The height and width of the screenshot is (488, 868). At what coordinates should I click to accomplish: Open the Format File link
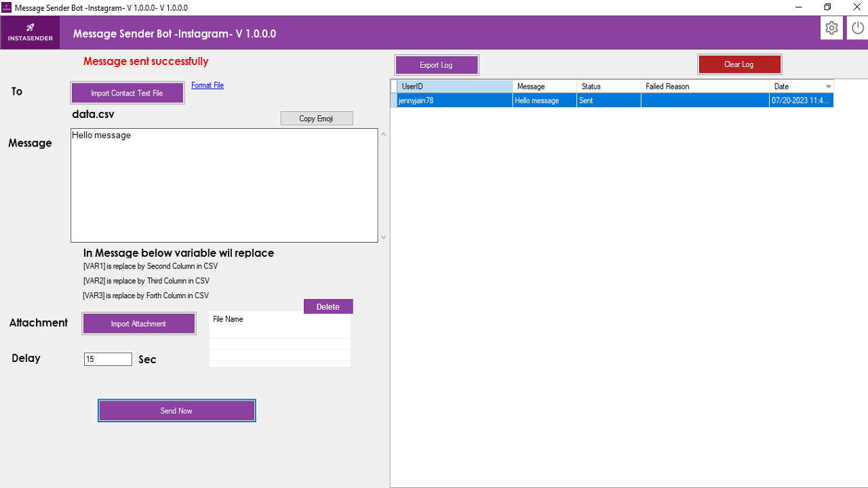[x=208, y=85]
